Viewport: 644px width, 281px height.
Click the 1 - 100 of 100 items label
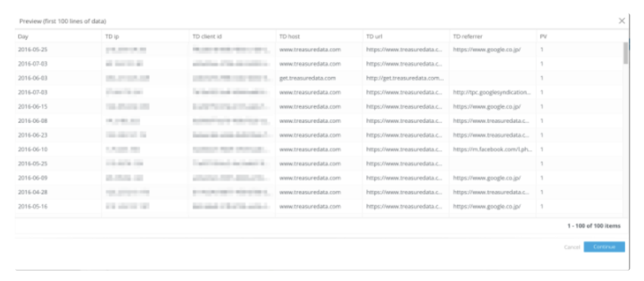click(593, 226)
